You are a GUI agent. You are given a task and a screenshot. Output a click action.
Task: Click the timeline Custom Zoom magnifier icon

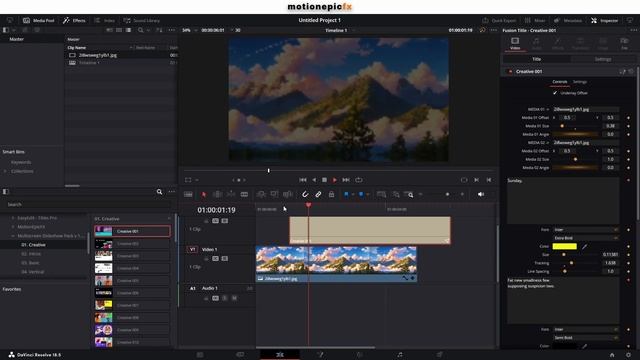pyautogui.click(x=409, y=195)
